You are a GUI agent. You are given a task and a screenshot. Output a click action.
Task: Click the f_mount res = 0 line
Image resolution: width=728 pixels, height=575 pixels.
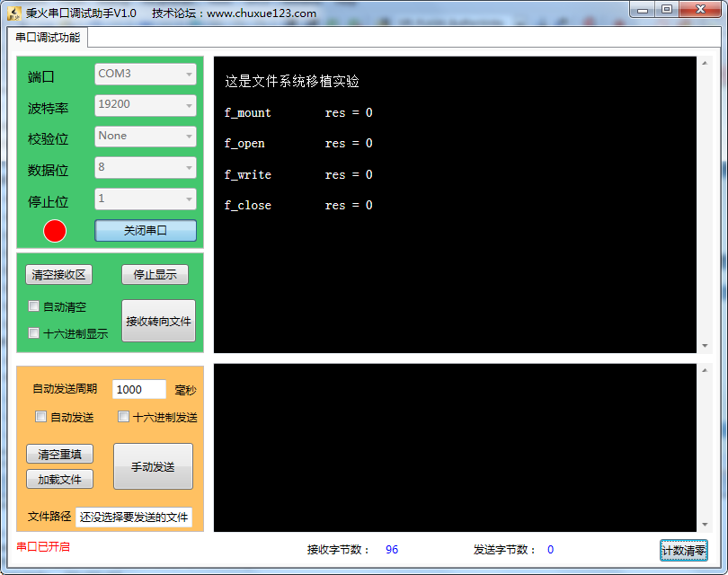coord(298,113)
